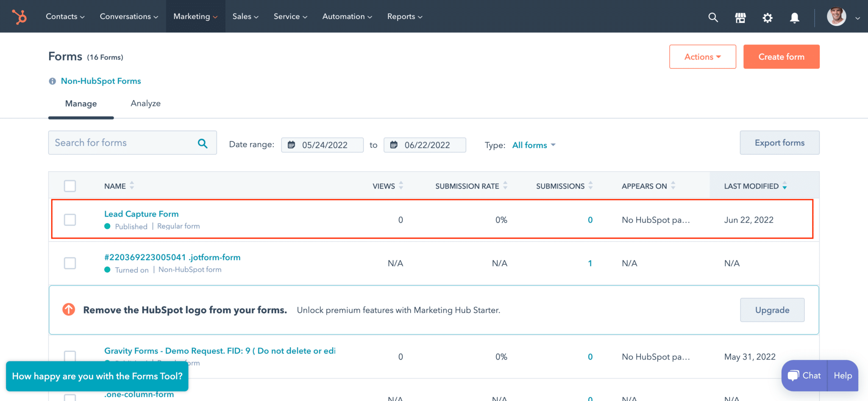Switch to the Analyze tab
Screen dimensions: 868x401
tap(145, 103)
